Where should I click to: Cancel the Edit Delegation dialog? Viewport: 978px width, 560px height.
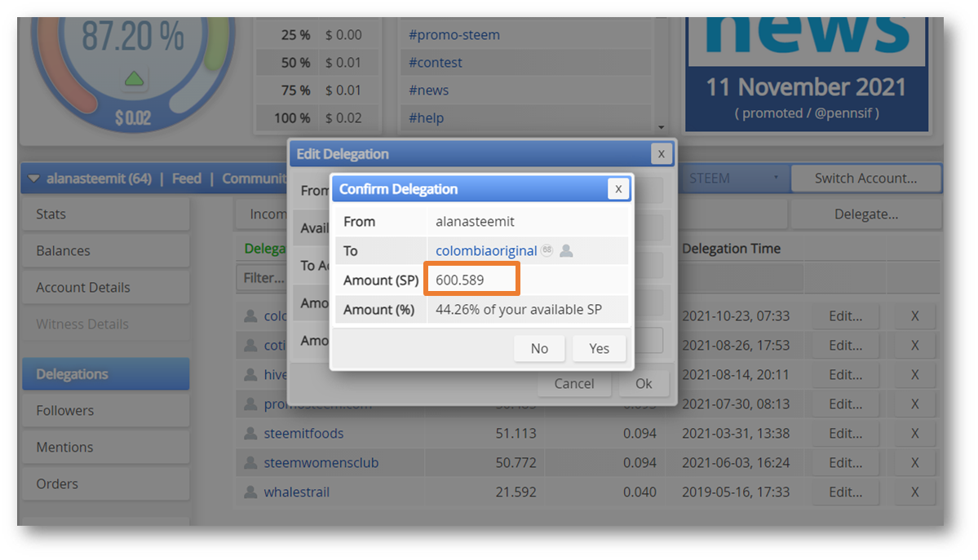point(573,383)
